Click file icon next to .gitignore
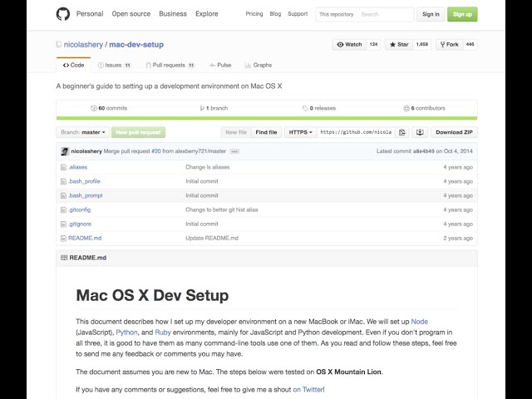Viewport: 532px width, 399px height. [x=63, y=224]
